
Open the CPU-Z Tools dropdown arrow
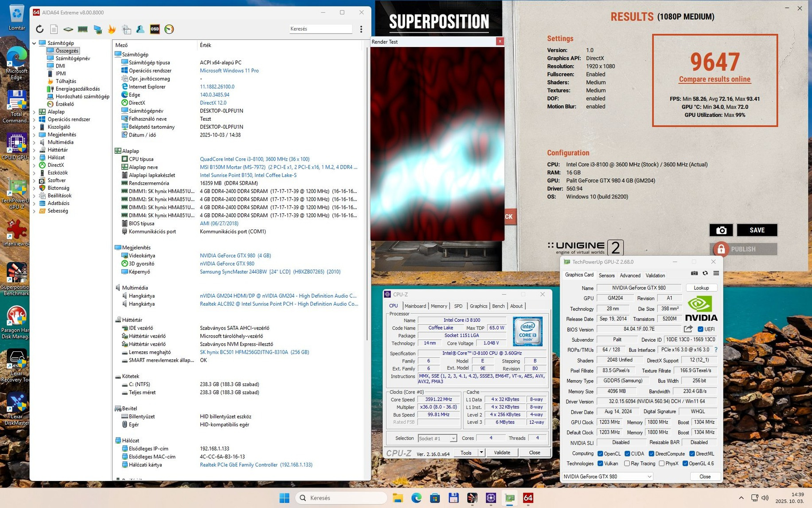481,453
